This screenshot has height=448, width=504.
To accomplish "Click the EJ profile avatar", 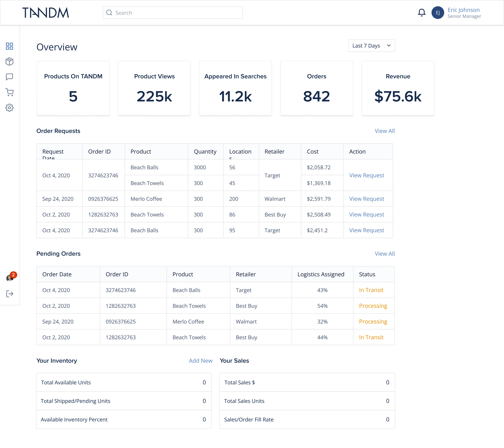I will point(438,13).
